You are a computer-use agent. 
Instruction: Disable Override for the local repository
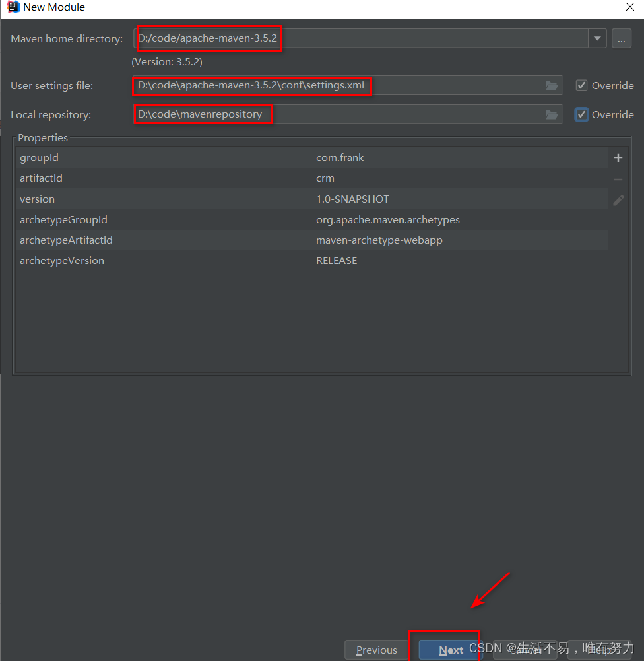[x=581, y=114]
